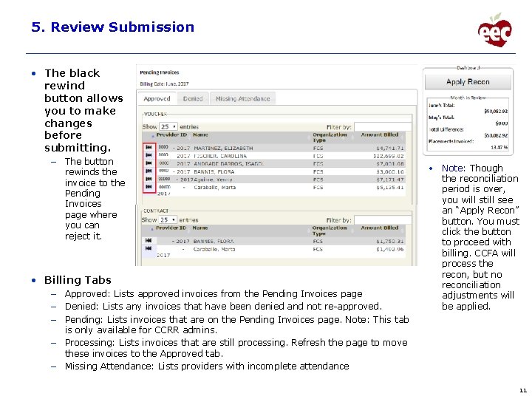Image resolution: width=532 pixels, height=399 pixels.
Task: Click the Billing Tabs heading
Action: [x=78, y=280]
